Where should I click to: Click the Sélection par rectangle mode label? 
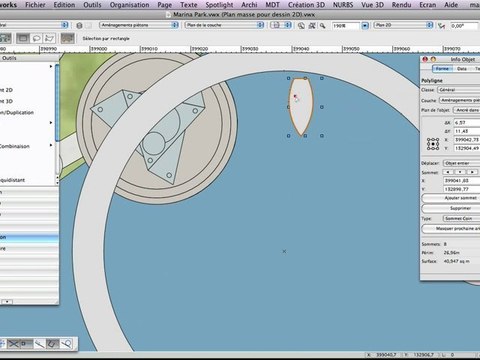click(106, 39)
